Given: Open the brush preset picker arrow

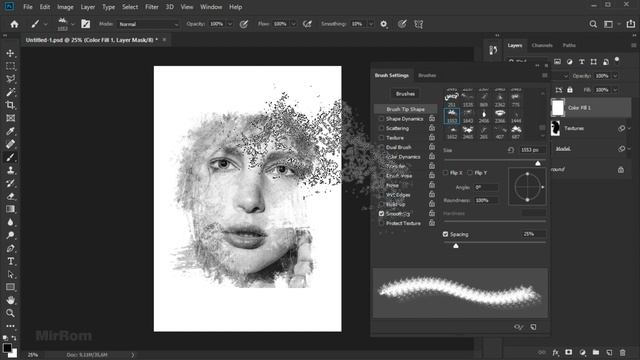Looking at the screenshot, I should [x=73, y=24].
